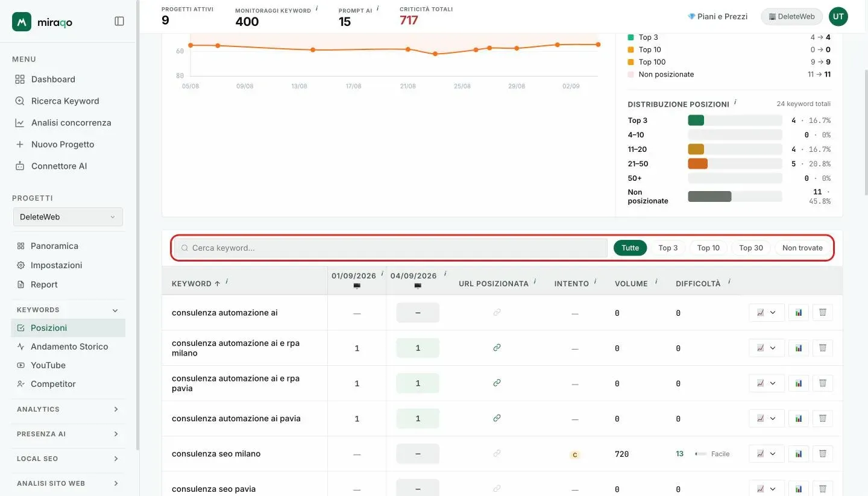The width and height of the screenshot is (868, 496).
Task: Click info icon next to DIFFICOLTÀ header
Action: pos(729,281)
